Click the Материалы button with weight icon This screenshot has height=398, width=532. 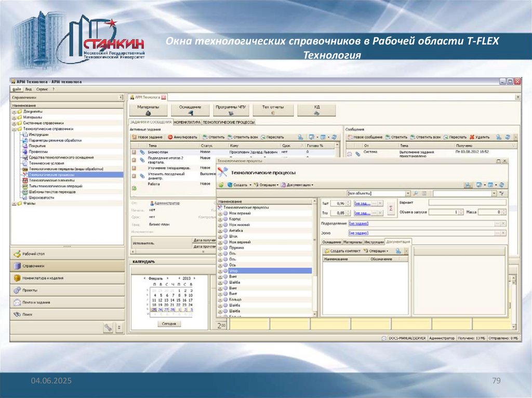(x=148, y=109)
